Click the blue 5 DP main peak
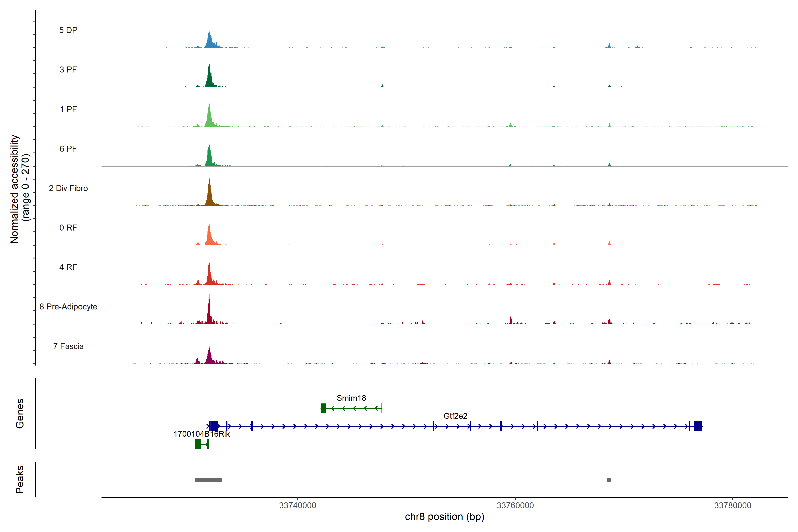 coord(210,40)
